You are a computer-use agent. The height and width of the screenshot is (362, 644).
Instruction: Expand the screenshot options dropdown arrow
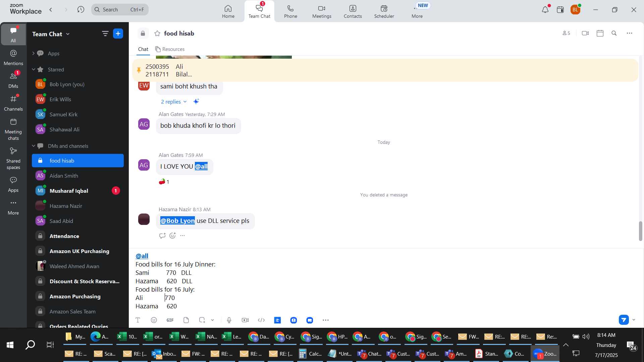click(x=212, y=320)
